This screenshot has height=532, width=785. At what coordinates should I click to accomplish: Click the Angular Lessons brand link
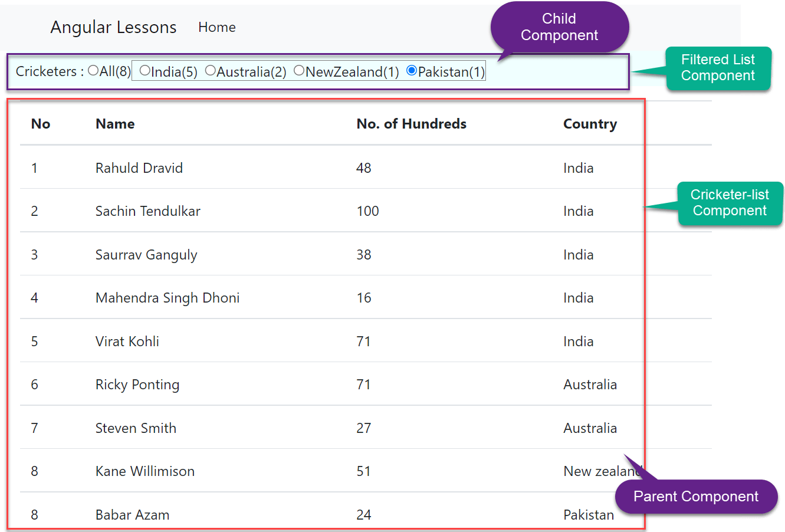click(x=113, y=27)
